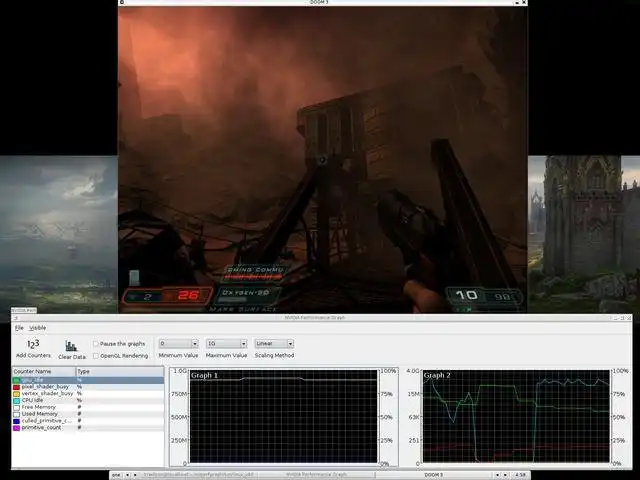Screen dimensions: 640x480
Task: Click the magenta primitive_count color swatch
Action: coord(16,428)
